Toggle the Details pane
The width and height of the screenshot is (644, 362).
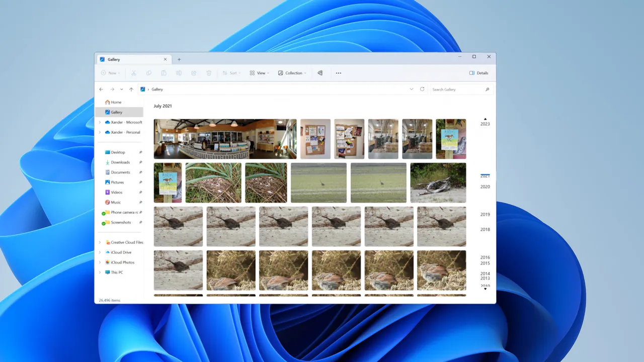[478, 73]
